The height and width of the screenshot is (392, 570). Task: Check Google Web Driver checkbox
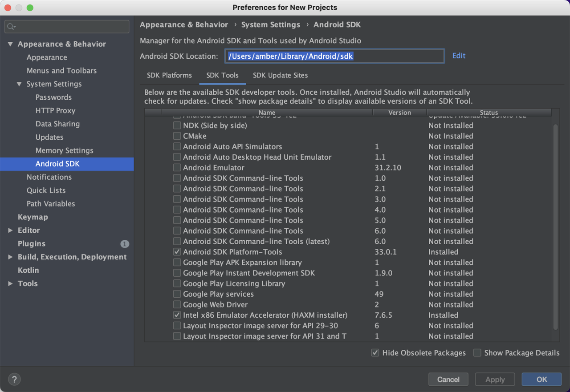pos(177,305)
